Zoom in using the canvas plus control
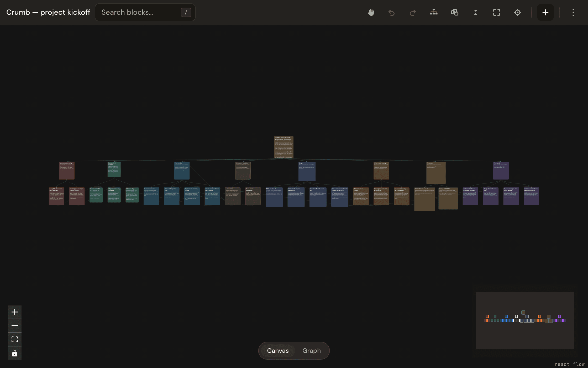This screenshot has height=368, width=588. (x=15, y=312)
